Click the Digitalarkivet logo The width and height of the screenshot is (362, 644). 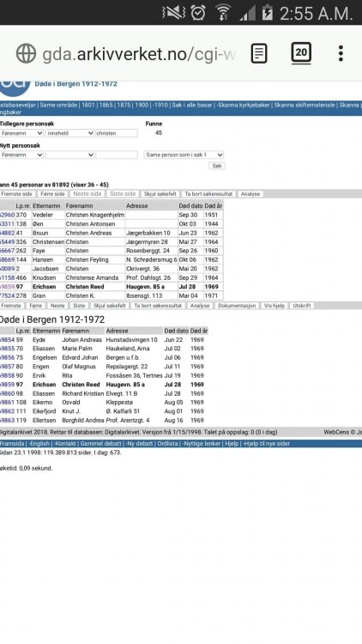tap(15, 88)
